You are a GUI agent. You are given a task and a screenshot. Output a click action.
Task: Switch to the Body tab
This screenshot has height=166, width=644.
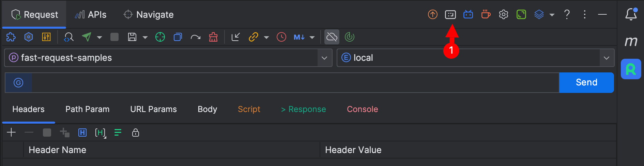[207, 109]
